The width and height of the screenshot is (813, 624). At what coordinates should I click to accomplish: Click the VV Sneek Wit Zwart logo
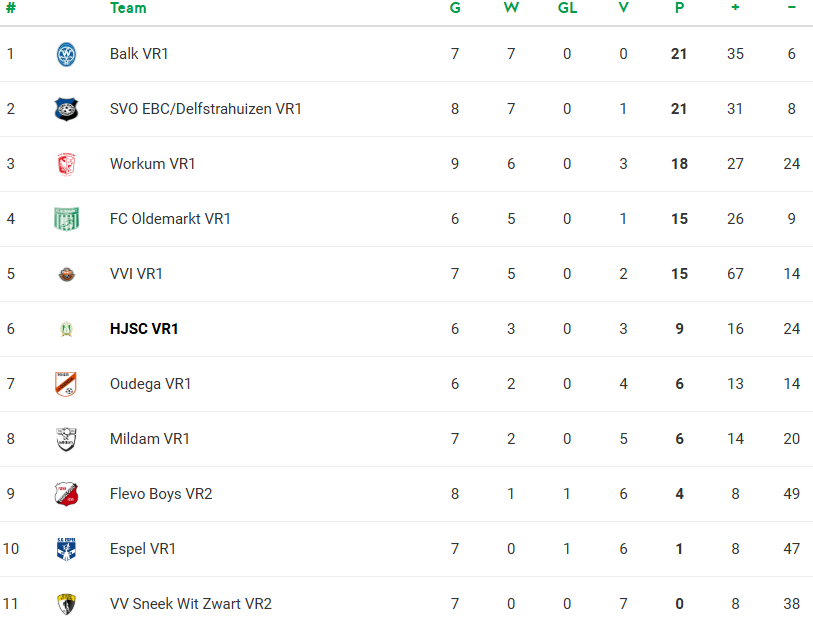(x=66, y=604)
